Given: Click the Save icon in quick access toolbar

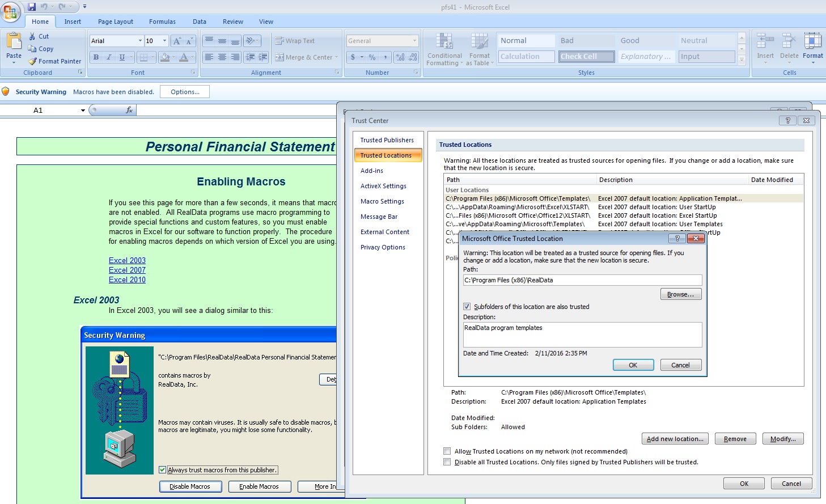Looking at the screenshot, I should pyautogui.click(x=32, y=7).
